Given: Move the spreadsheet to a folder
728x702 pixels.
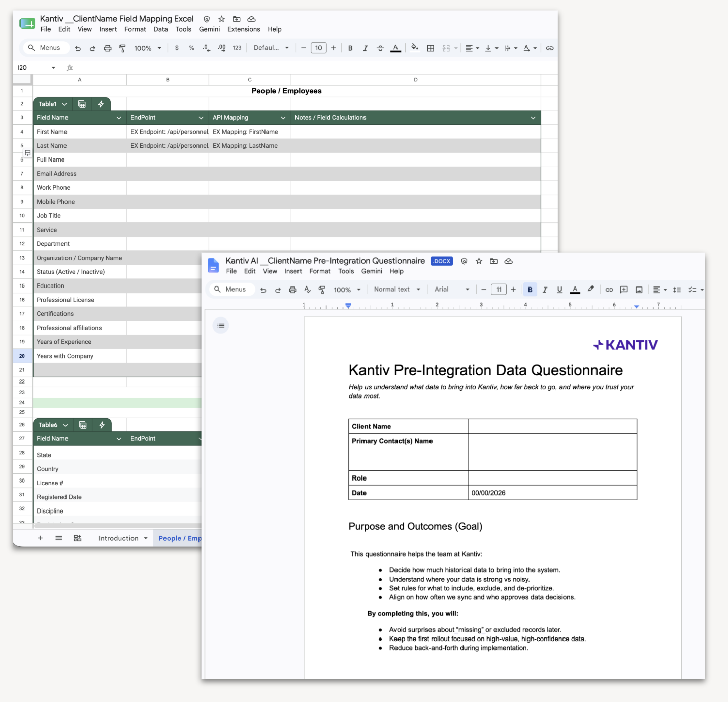Looking at the screenshot, I should pos(237,19).
